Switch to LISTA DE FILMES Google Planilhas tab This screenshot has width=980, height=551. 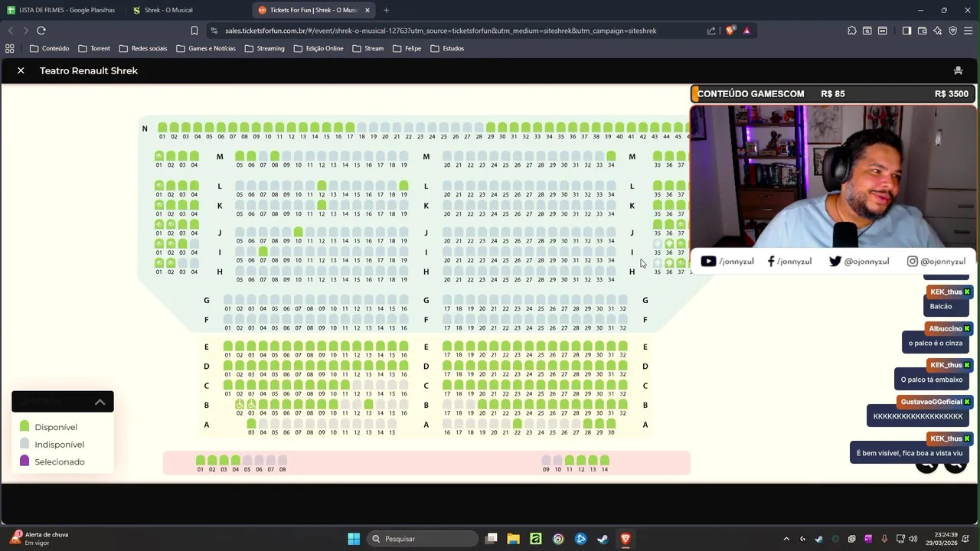point(61,10)
